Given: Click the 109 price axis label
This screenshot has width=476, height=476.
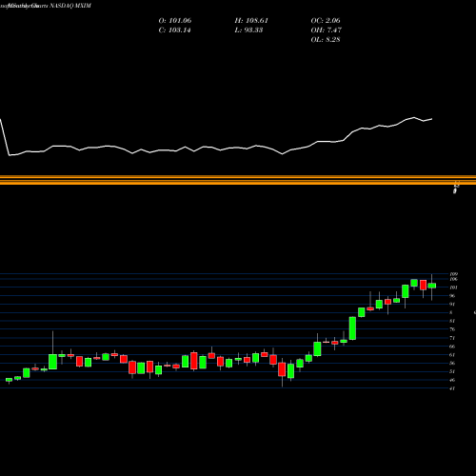Looking at the screenshot, I should point(454,274).
